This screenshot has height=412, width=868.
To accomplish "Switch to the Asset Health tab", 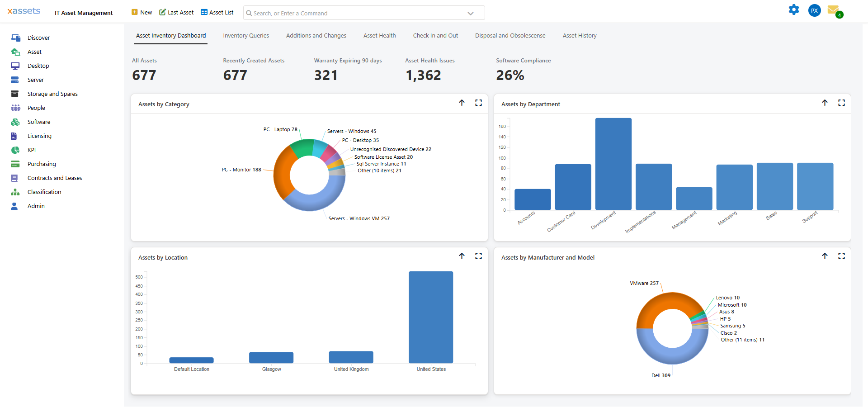I will 379,35.
